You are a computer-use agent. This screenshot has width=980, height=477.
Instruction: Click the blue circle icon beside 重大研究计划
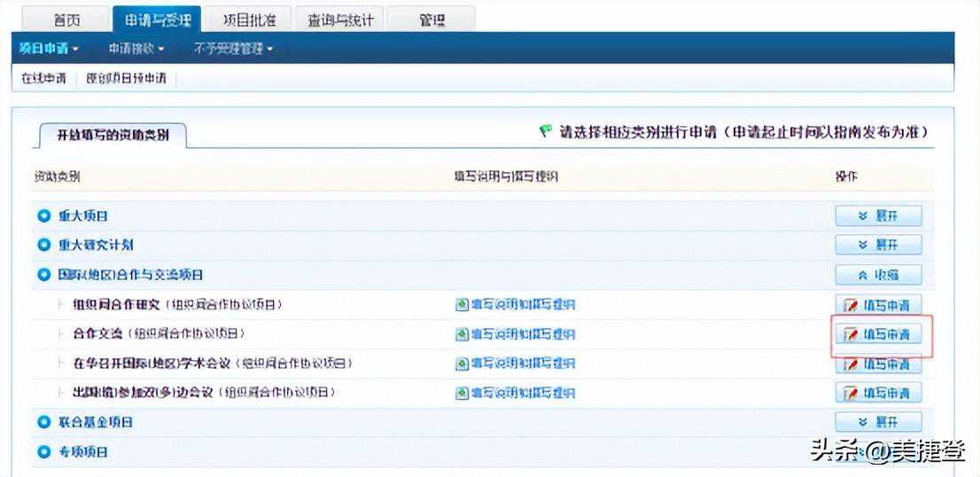point(43,245)
